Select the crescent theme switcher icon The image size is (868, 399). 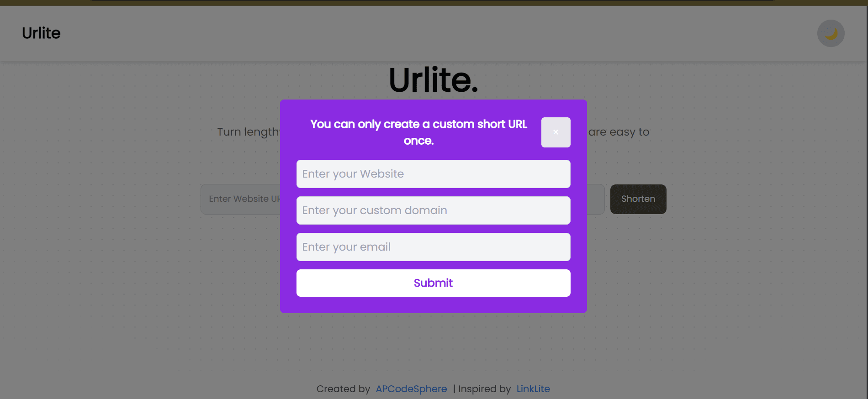[x=831, y=33]
